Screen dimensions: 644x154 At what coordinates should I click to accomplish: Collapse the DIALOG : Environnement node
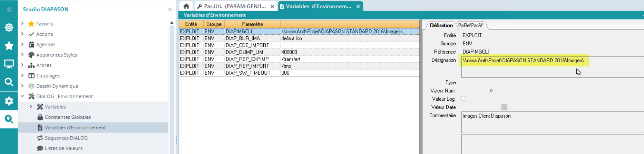[x=22, y=96]
